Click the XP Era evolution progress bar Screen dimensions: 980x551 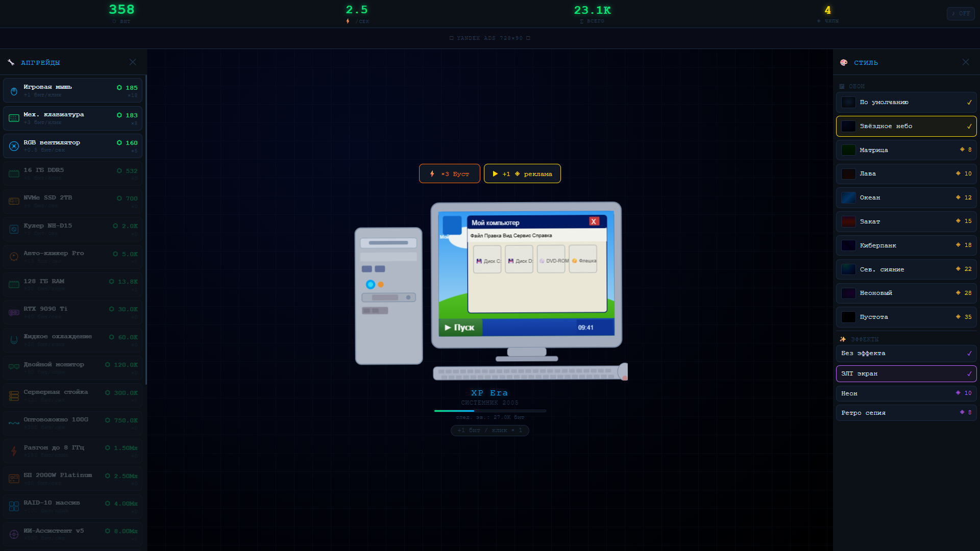pyautogui.click(x=489, y=411)
